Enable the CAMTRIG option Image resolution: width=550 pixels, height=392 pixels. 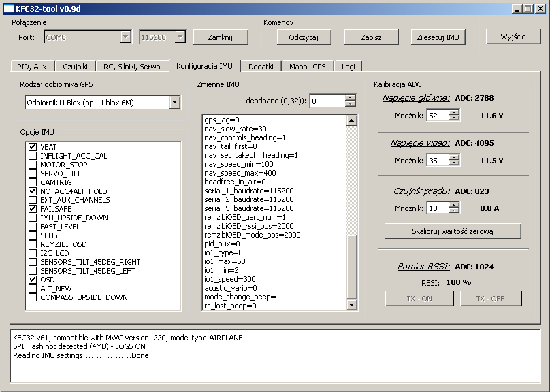[x=33, y=182]
